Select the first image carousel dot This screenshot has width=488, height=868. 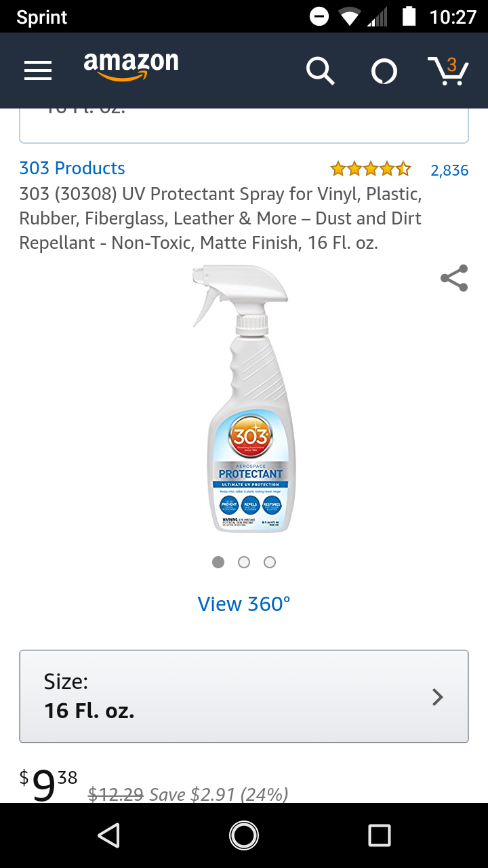(218, 562)
